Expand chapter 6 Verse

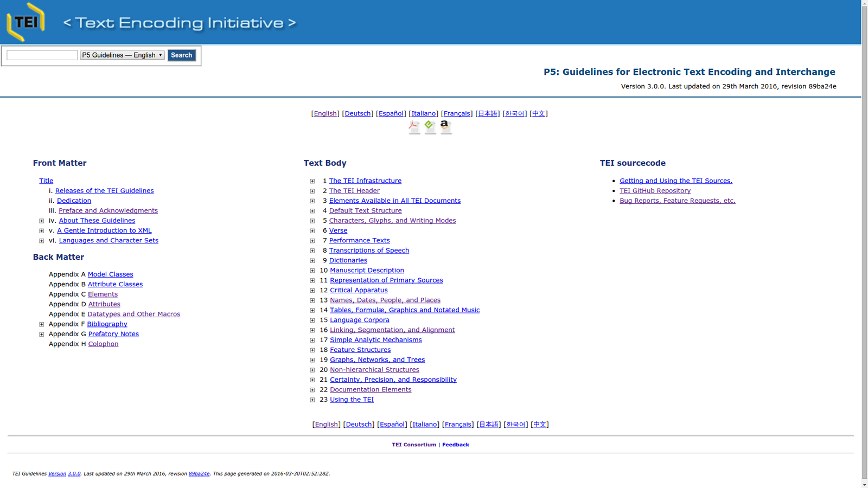point(312,231)
